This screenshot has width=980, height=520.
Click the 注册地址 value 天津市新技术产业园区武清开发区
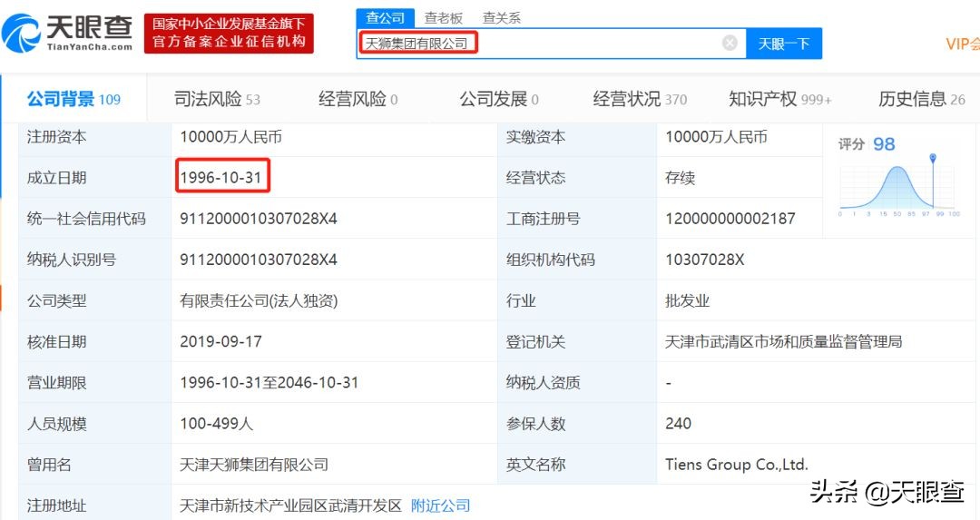(290, 505)
